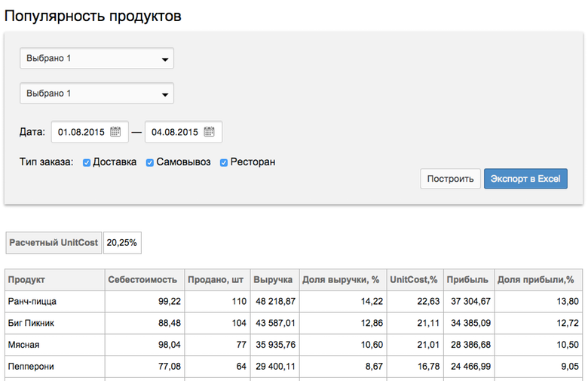Focus the end date field 04.08.2015

tap(183, 132)
